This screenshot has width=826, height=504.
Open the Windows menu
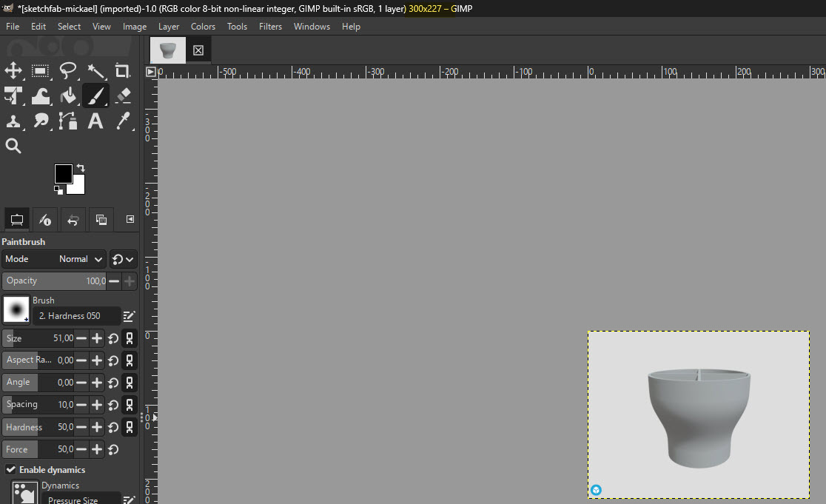[312, 27]
